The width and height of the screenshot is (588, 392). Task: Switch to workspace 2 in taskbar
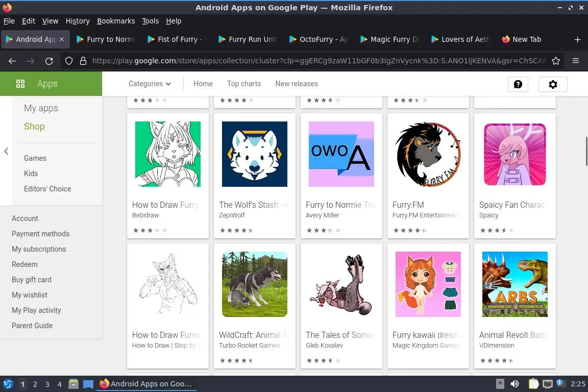click(x=35, y=384)
